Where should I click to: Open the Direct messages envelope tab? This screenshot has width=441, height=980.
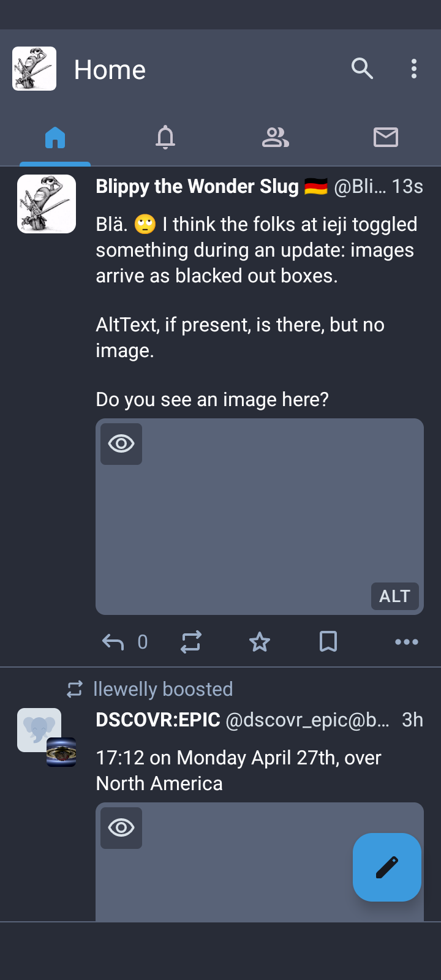pos(386,137)
